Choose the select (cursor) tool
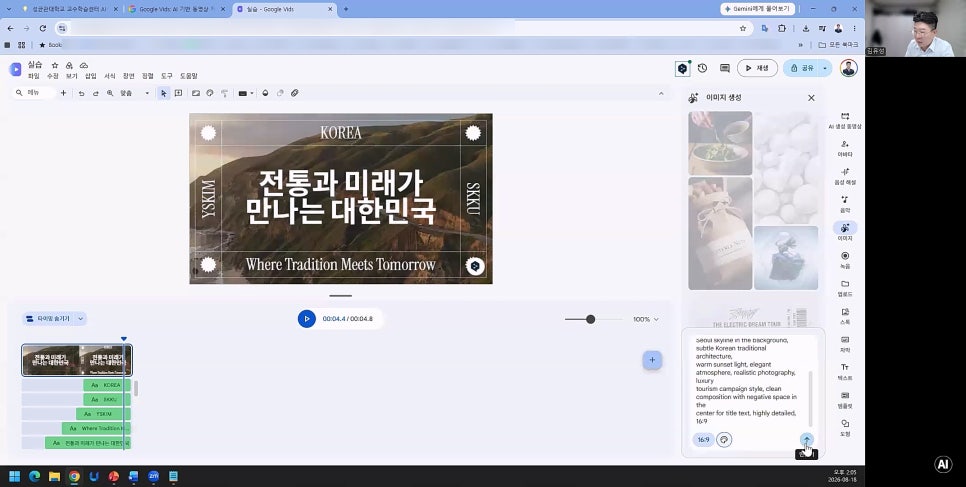 (163, 93)
